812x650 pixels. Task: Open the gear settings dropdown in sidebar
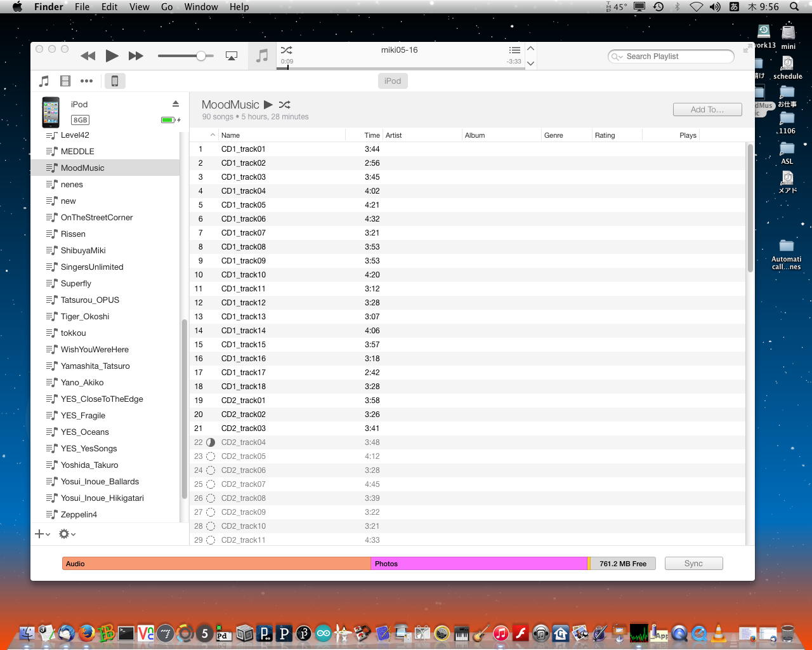[67, 534]
